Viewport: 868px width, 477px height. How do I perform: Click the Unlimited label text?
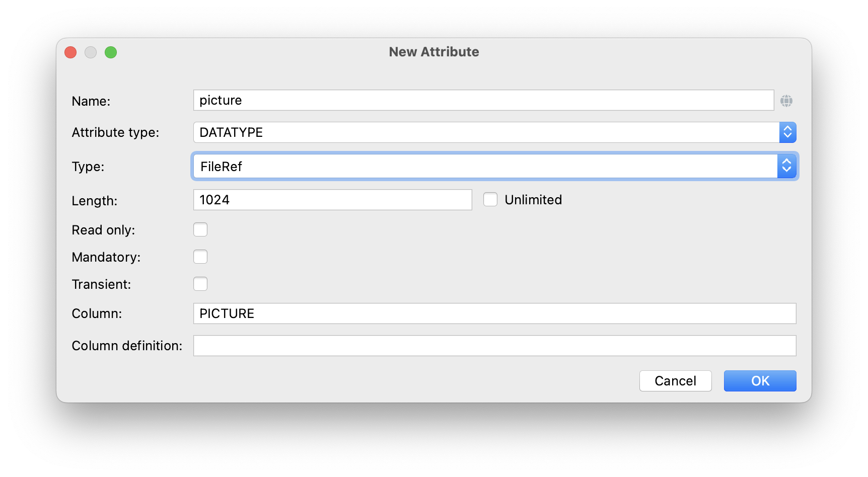(x=534, y=199)
